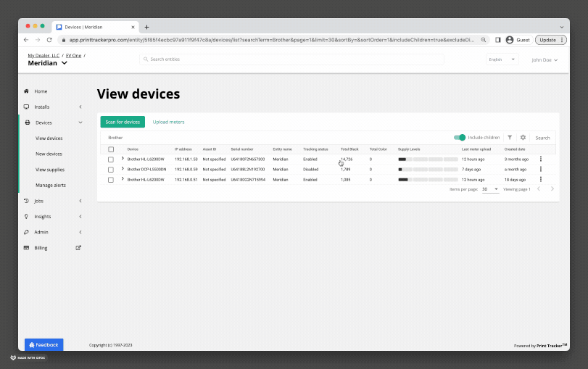Open table settings gear icon
The image size is (588, 369).
pyautogui.click(x=523, y=137)
